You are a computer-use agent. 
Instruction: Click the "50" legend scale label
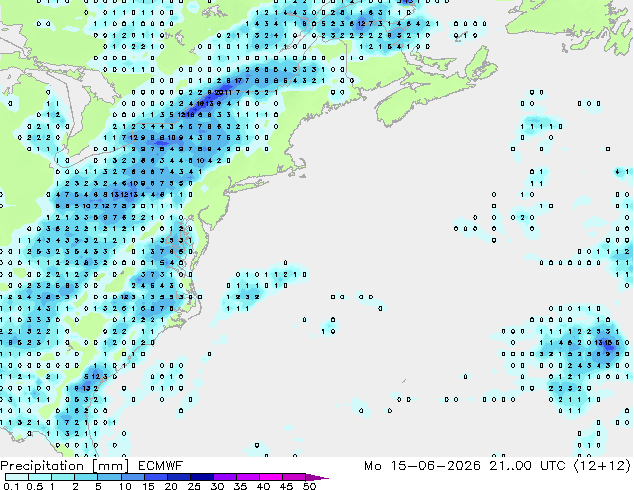[x=309, y=486]
